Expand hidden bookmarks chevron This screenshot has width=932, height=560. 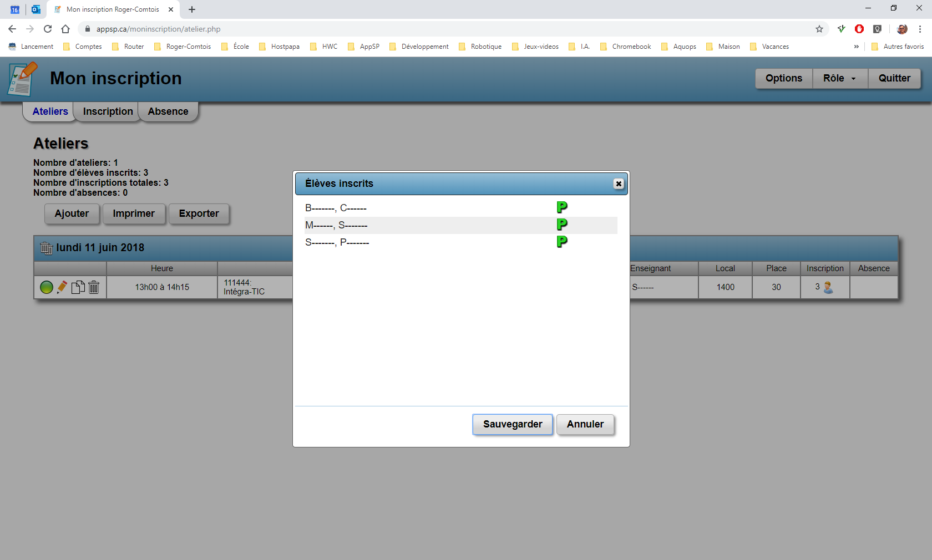point(856,47)
